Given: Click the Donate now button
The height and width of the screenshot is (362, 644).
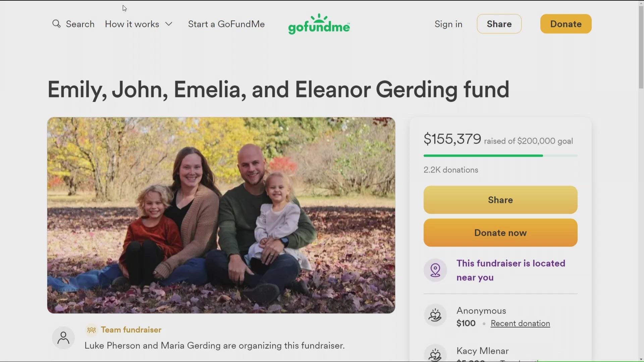Looking at the screenshot, I should pyautogui.click(x=500, y=233).
